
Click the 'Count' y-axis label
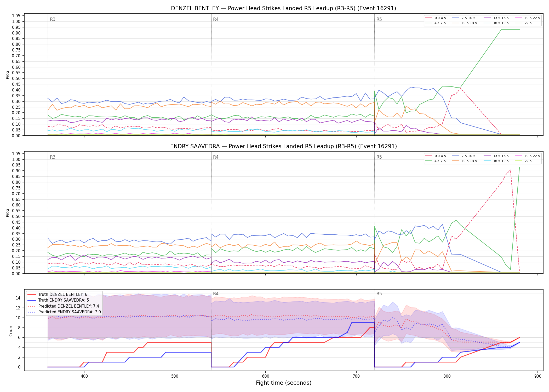coord(11,330)
